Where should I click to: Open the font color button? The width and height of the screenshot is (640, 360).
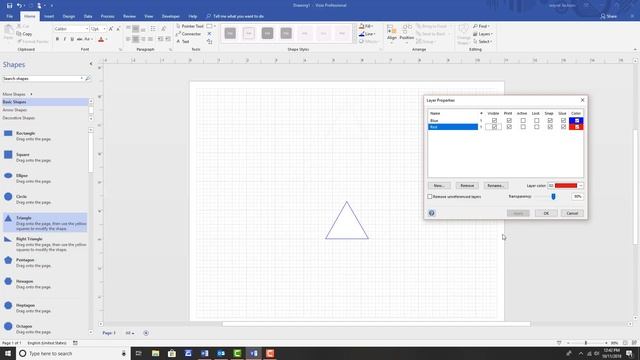pyautogui.click(x=101, y=39)
